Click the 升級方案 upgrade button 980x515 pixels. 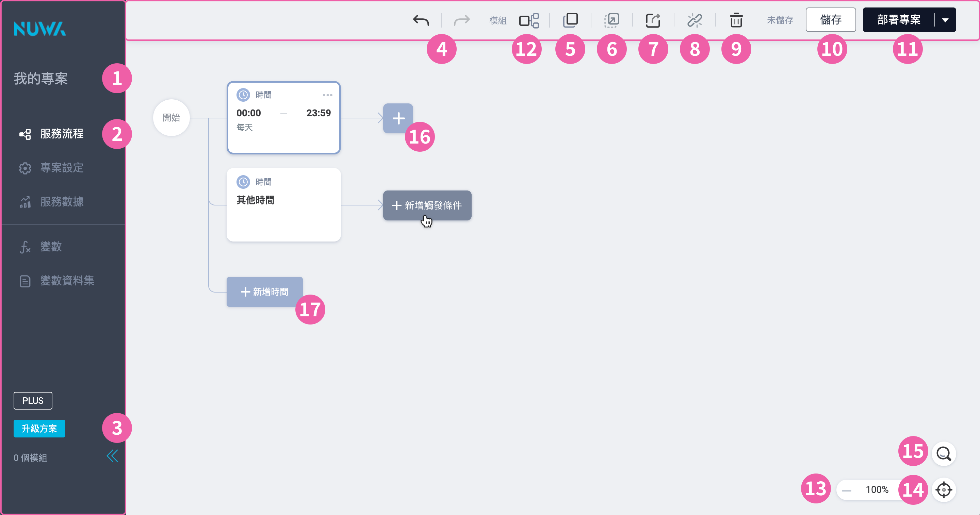39,429
